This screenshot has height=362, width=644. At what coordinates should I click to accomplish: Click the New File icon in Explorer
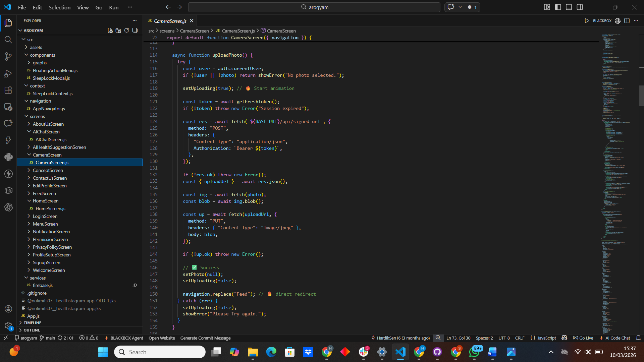[x=110, y=31]
